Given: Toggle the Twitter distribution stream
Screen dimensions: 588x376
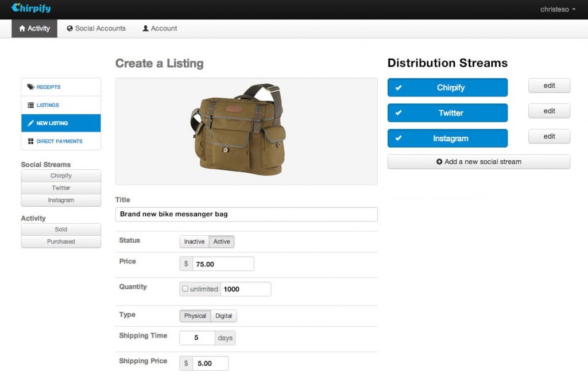Looking at the screenshot, I should [x=447, y=113].
